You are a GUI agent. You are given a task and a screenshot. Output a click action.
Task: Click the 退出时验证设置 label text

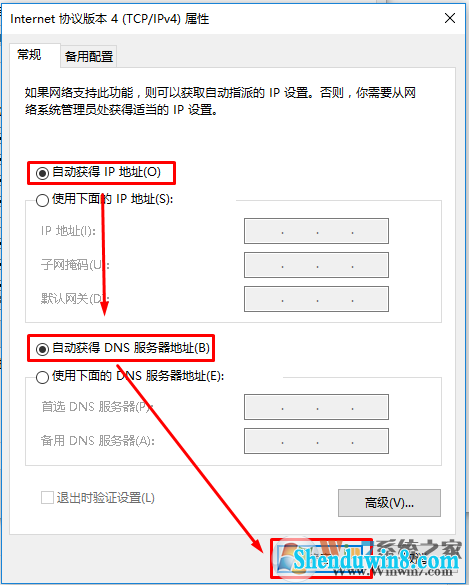coord(106,498)
